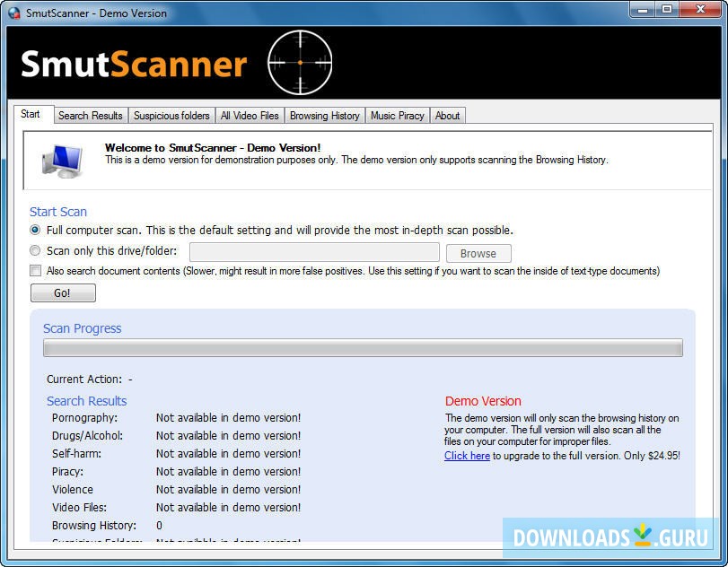Open the Suspicious folders tab
Image resolution: width=728 pixels, height=567 pixels.
(x=171, y=115)
